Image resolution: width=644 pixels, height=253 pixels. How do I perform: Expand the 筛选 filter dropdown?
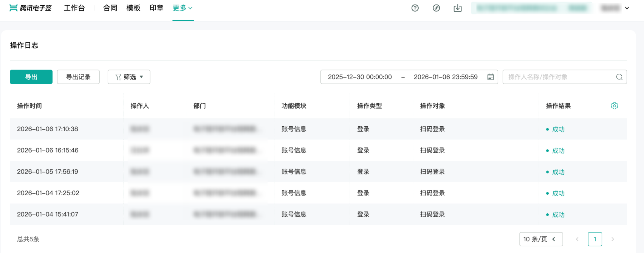(129, 77)
